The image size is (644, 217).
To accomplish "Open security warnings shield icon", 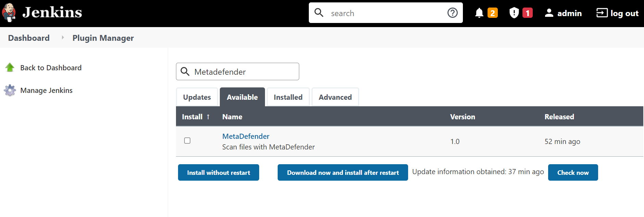I will [514, 13].
